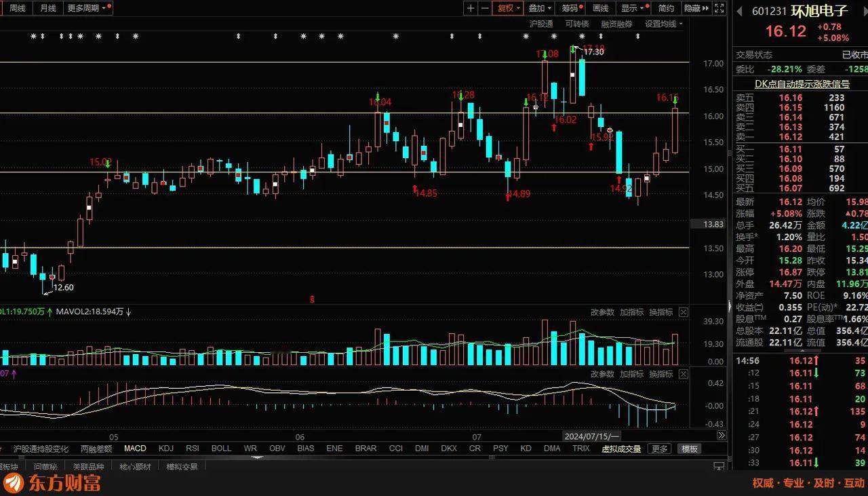Image resolution: width=868 pixels, height=496 pixels.
Task: Click the 13.83 price axis label
Action: (708, 224)
